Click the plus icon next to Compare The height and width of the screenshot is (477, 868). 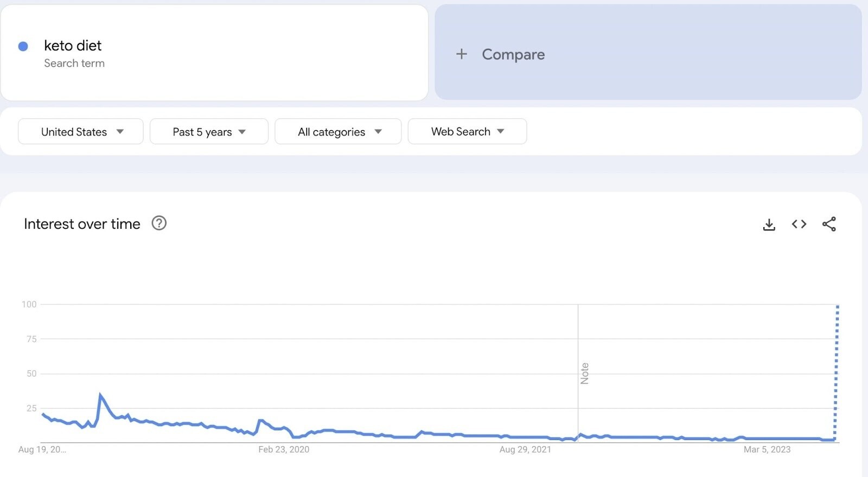461,54
